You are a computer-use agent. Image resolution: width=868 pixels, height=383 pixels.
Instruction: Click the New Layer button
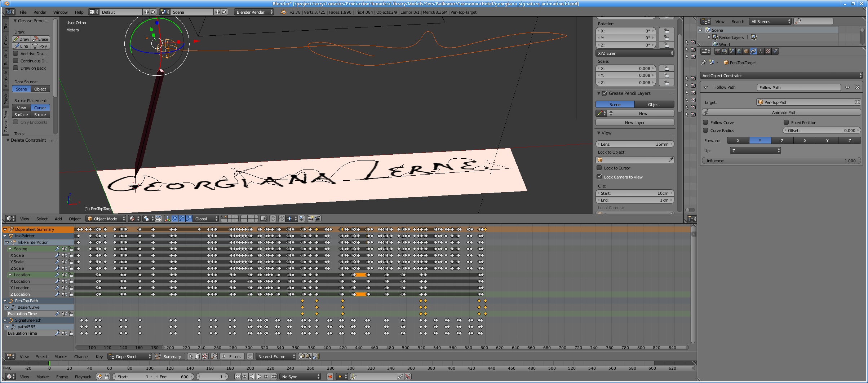(x=634, y=123)
